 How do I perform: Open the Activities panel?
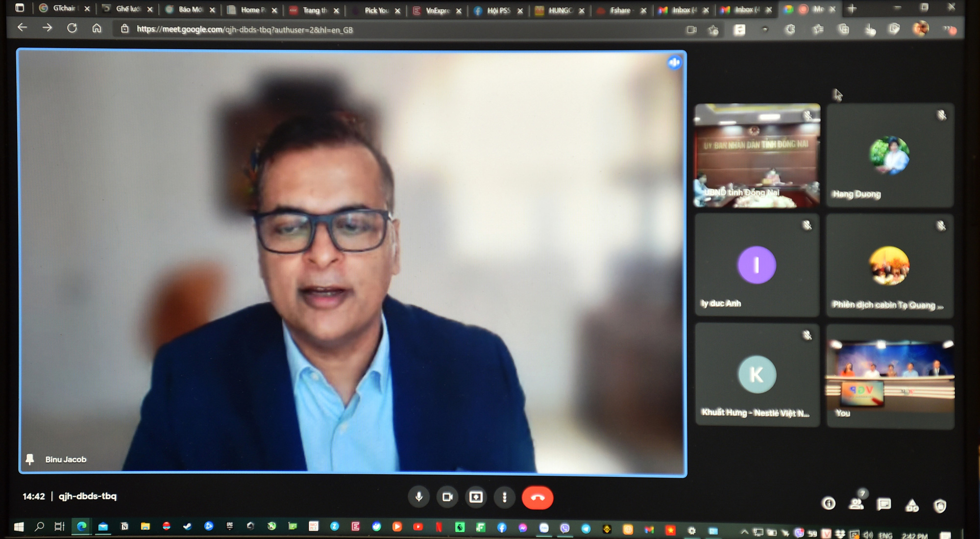[912, 505]
